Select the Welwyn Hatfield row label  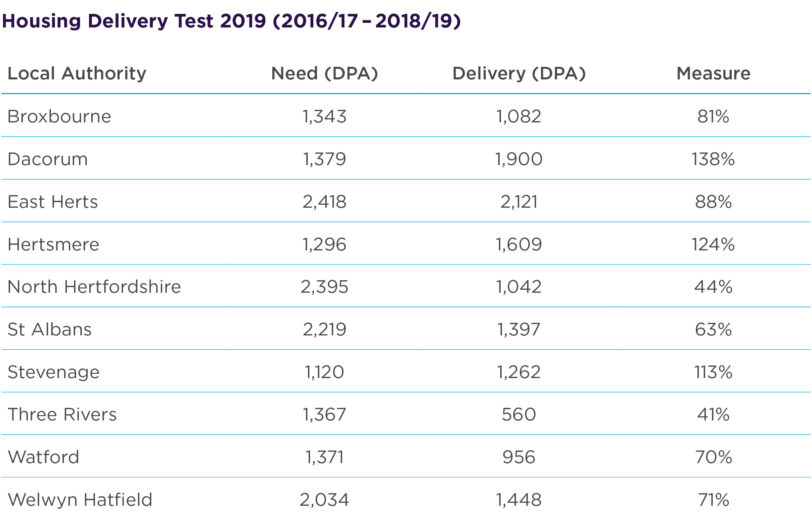[x=80, y=499]
